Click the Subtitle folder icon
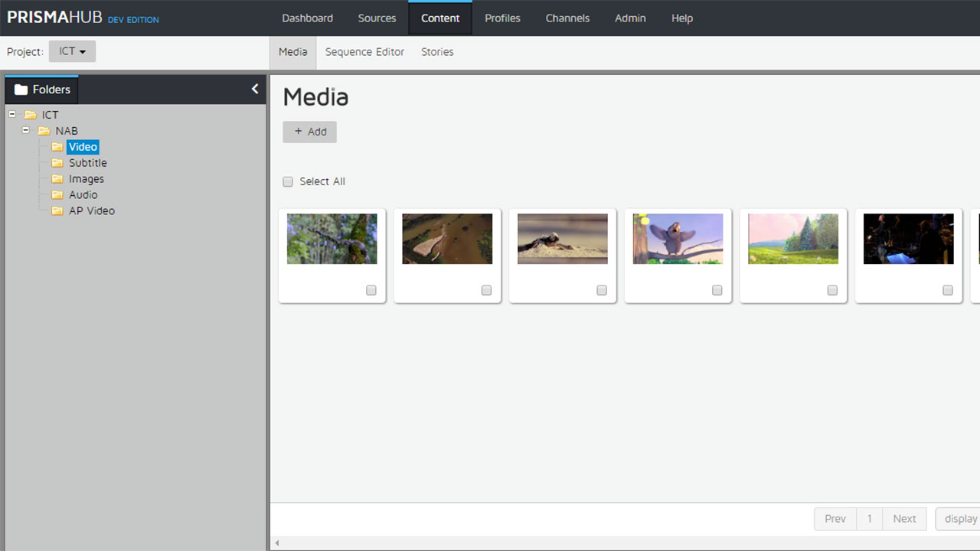Screen dimensions: 980x551 click(57, 163)
